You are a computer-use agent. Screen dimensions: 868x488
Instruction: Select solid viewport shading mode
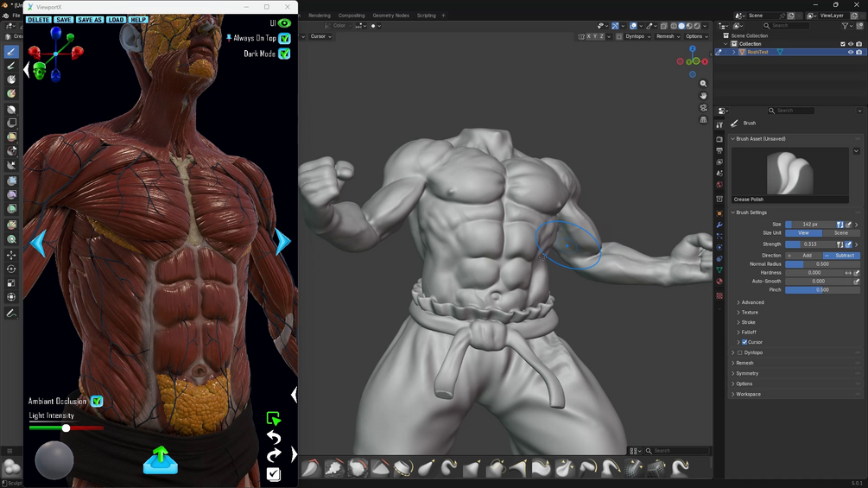[681, 26]
